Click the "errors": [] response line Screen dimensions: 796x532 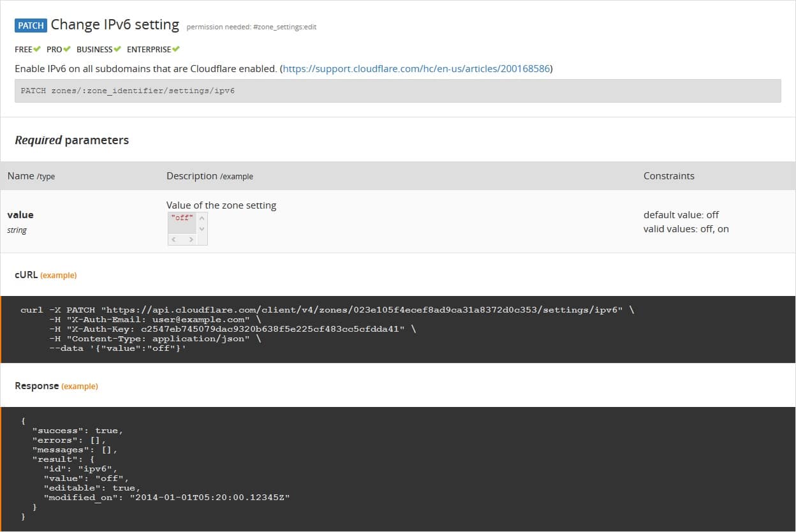pyautogui.click(x=69, y=440)
